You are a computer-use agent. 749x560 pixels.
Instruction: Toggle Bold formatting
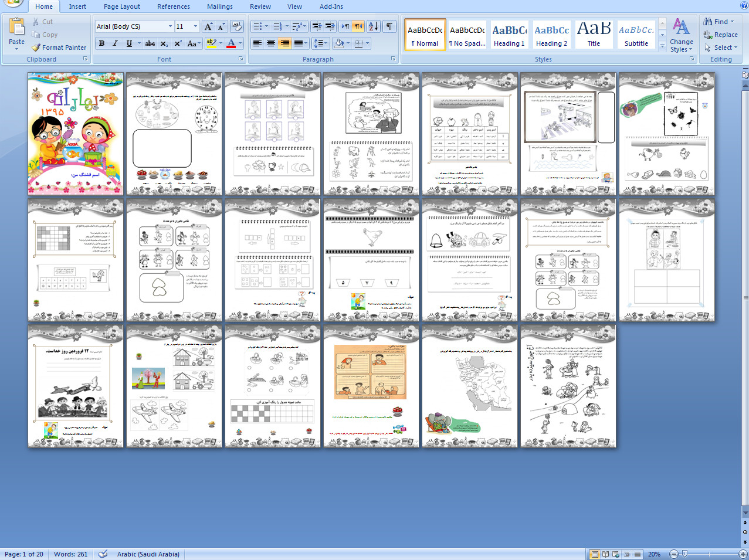tap(102, 43)
